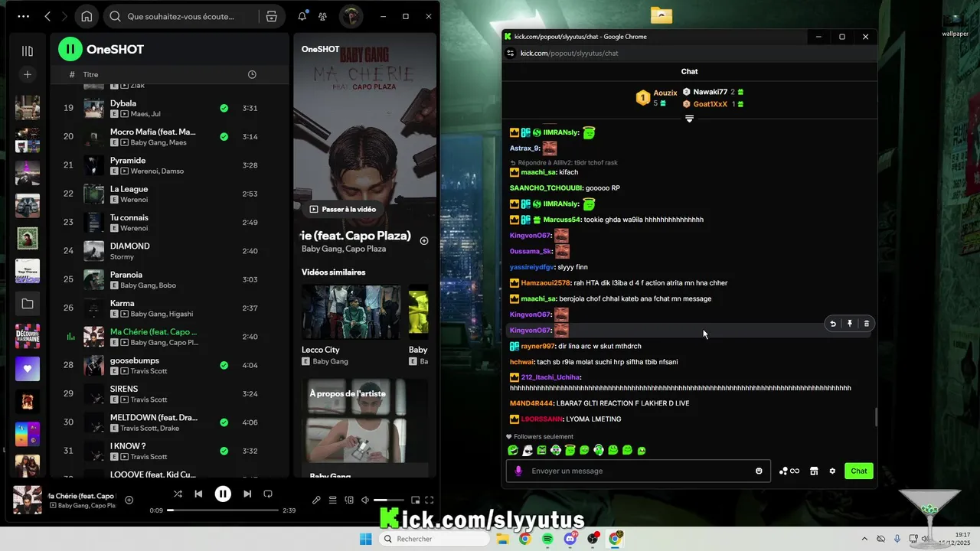980x551 pixels.
Task: Expand the Spotify library sidebar
Action: coord(28,51)
